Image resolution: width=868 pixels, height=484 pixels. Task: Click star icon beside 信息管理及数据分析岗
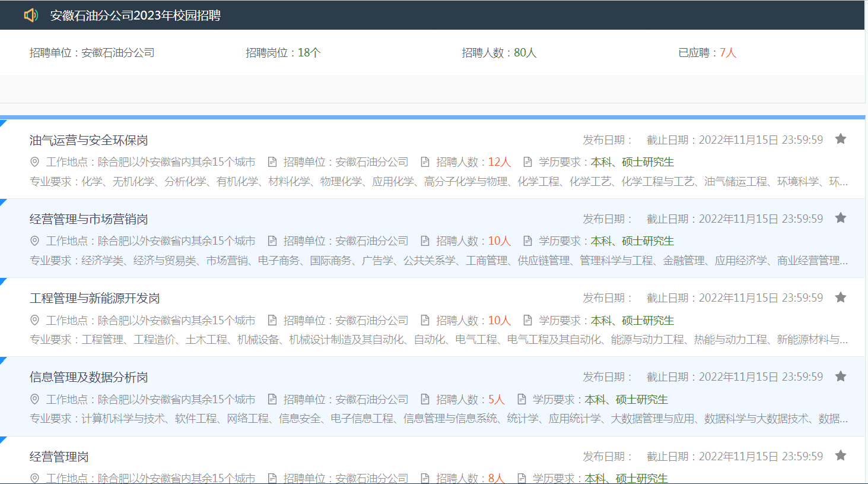tap(840, 377)
